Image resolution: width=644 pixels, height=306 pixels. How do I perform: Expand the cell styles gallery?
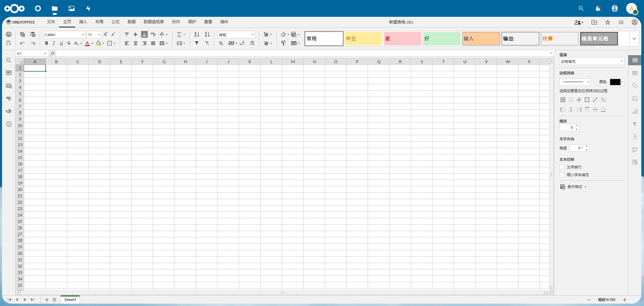[634, 39]
